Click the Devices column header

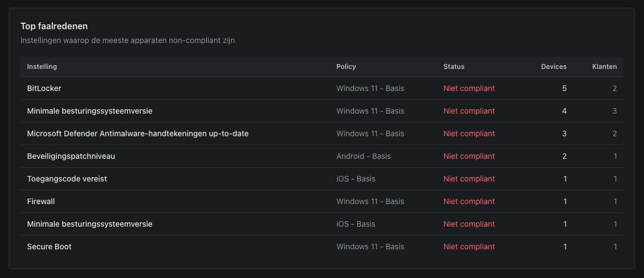pyautogui.click(x=554, y=67)
